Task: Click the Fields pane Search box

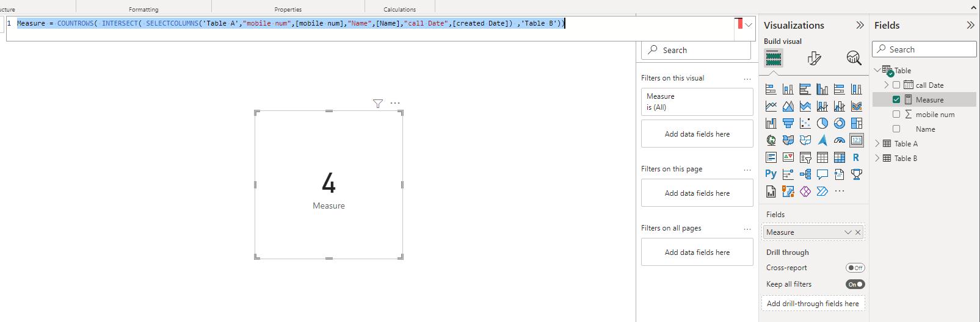Action: [924, 49]
